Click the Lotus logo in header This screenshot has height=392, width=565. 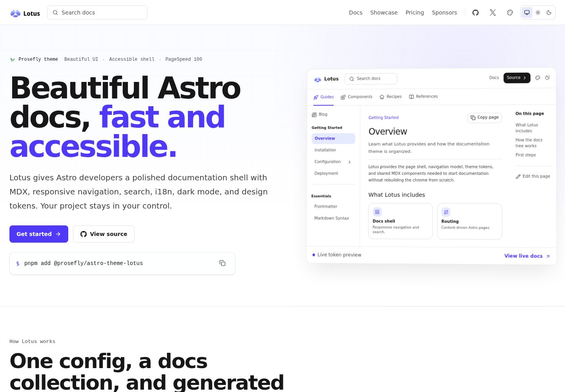pyautogui.click(x=25, y=13)
